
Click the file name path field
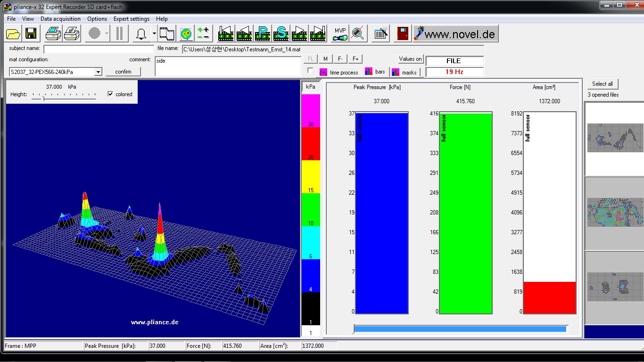[x=333, y=49]
